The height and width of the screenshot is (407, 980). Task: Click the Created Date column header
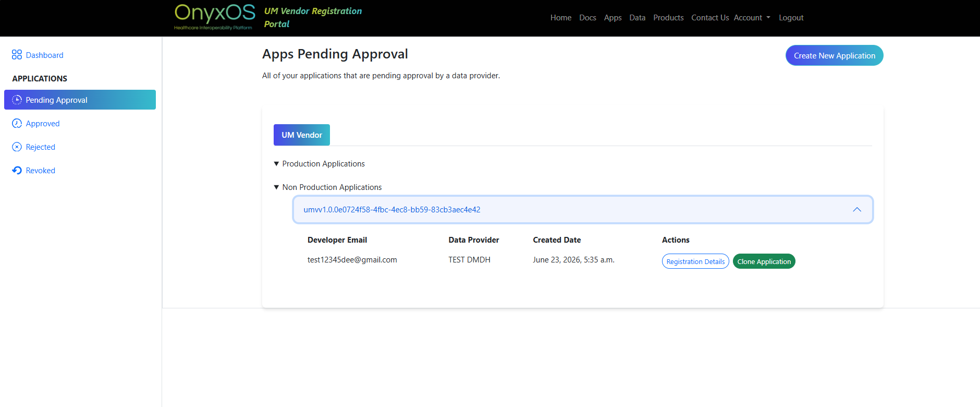[557, 240]
